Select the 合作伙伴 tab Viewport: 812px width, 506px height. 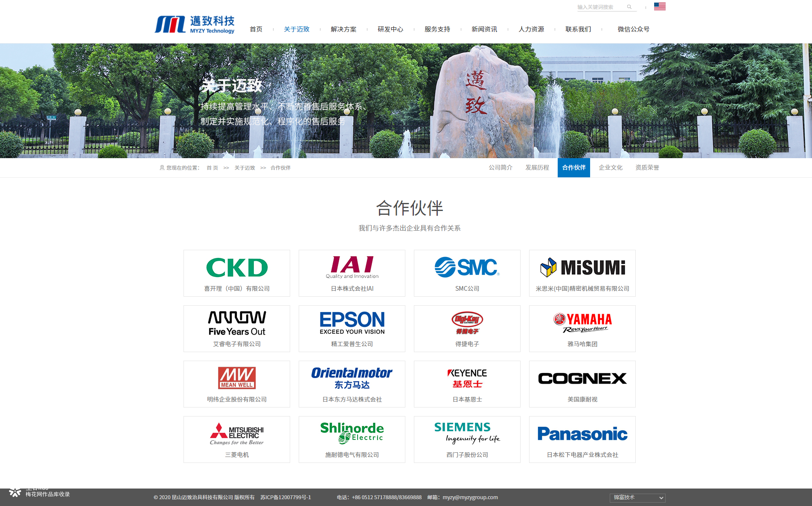click(574, 168)
